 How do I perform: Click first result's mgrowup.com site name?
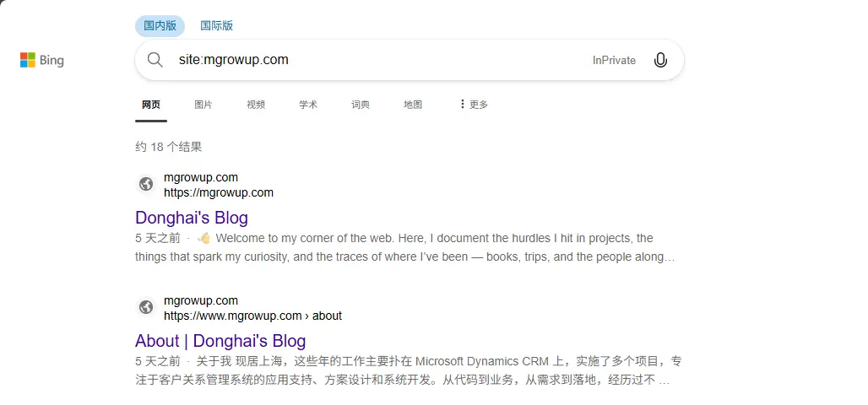click(x=201, y=177)
